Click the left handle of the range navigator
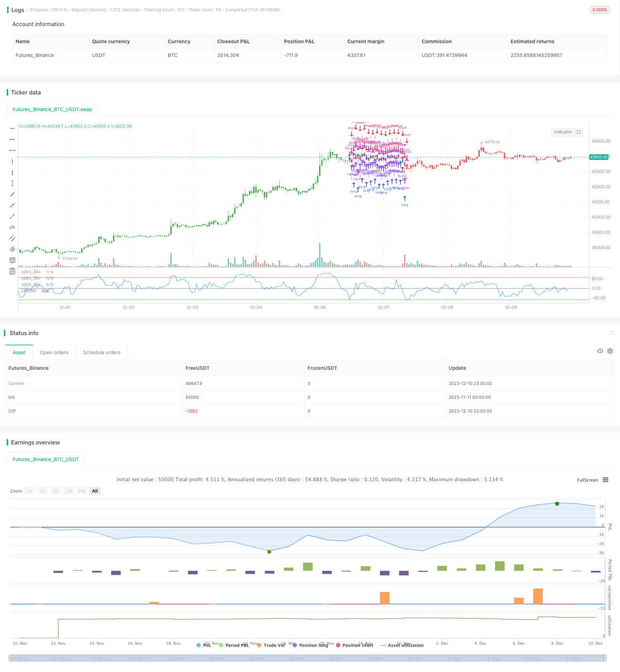 click(x=10, y=658)
